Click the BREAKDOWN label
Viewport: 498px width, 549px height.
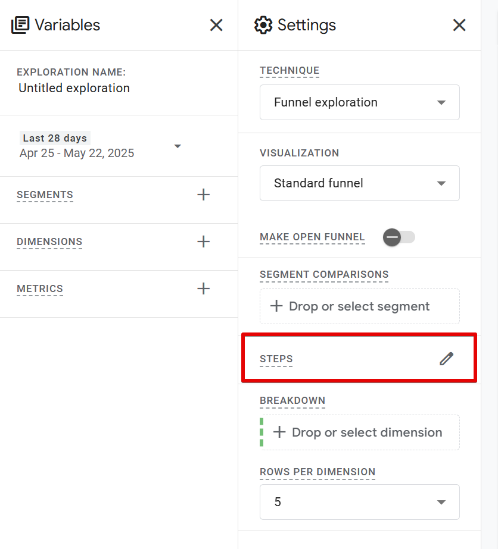(x=292, y=401)
